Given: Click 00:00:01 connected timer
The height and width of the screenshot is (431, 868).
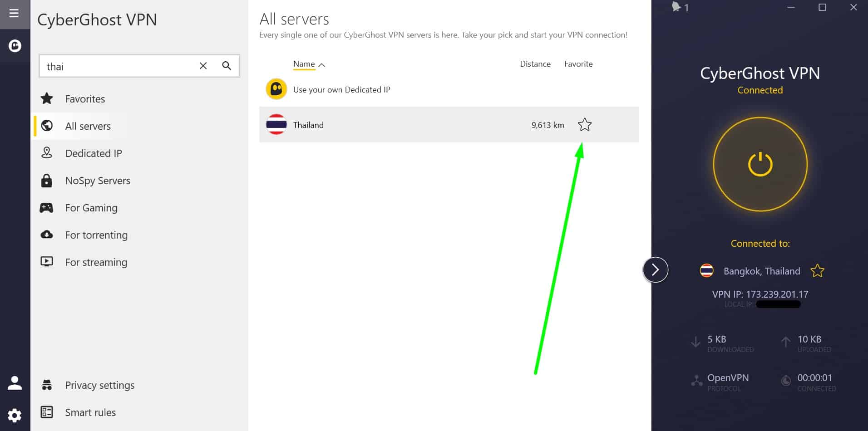Looking at the screenshot, I should 814,377.
